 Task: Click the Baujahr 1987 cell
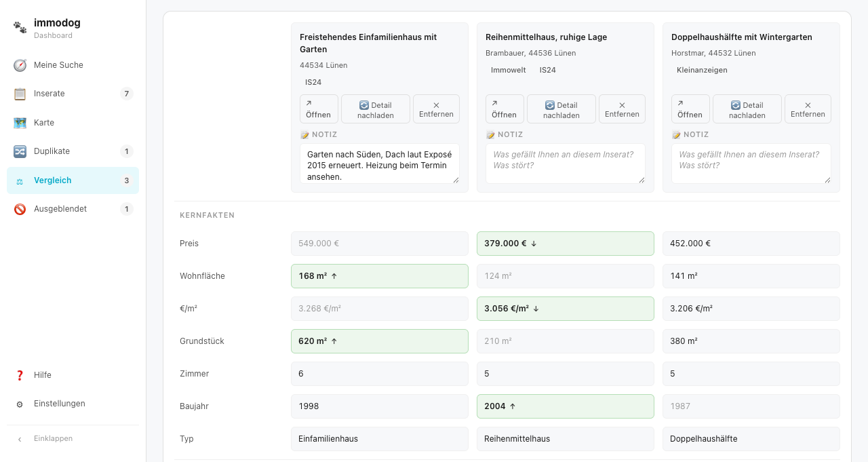point(751,406)
